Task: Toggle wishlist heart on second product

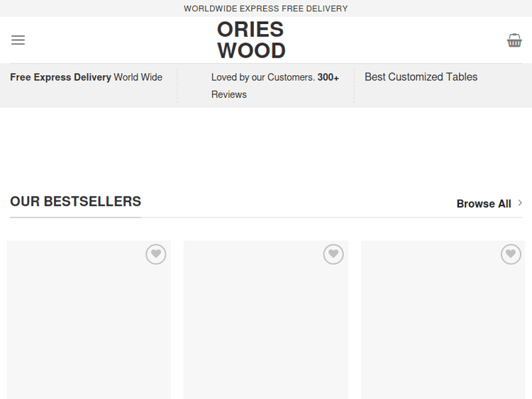Action: coord(333,254)
